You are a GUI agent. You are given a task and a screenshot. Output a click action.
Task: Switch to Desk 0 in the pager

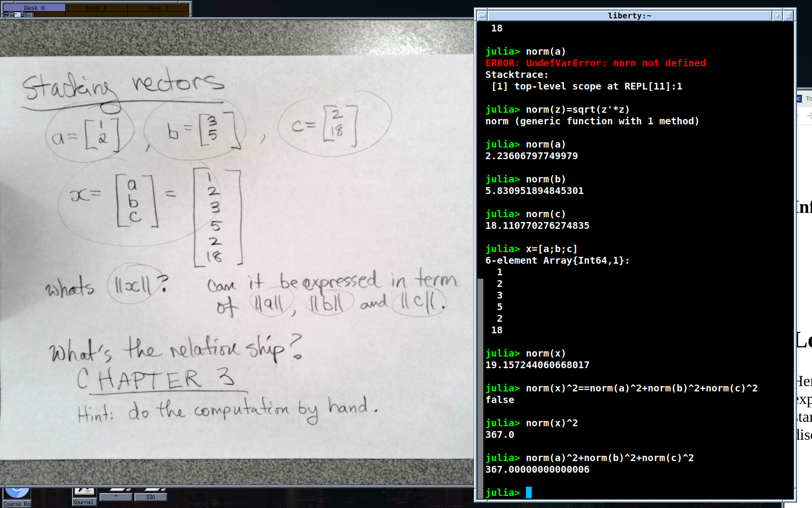(34, 8)
